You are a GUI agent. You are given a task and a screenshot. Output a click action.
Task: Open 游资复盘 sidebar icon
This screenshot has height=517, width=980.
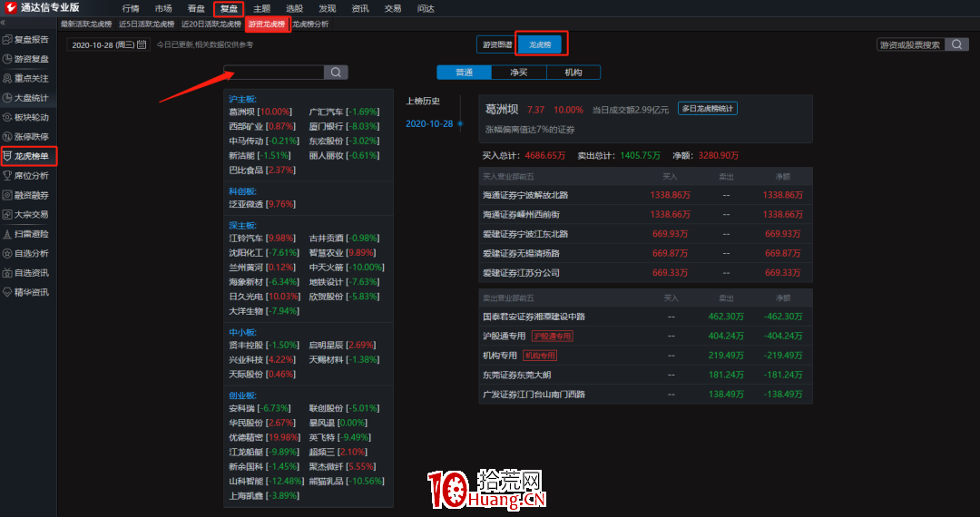(7, 59)
